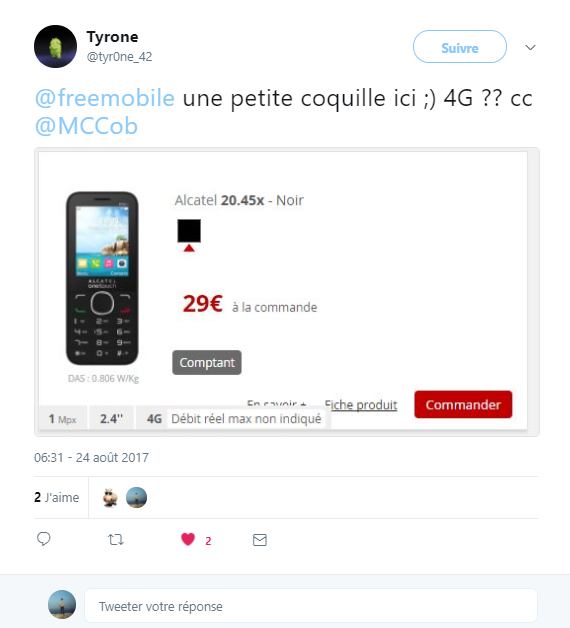Send tweet by direct message envelope icon

pyautogui.click(x=260, y=540)
